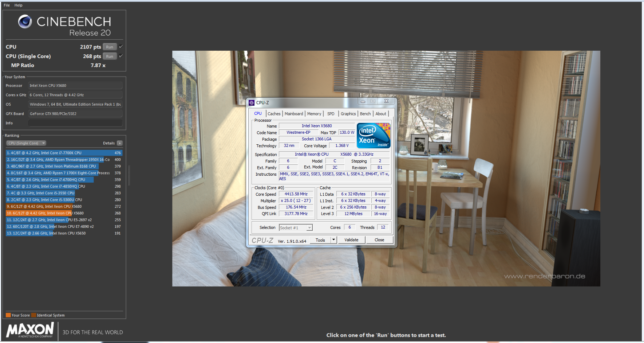Click the Validate button

351,240
